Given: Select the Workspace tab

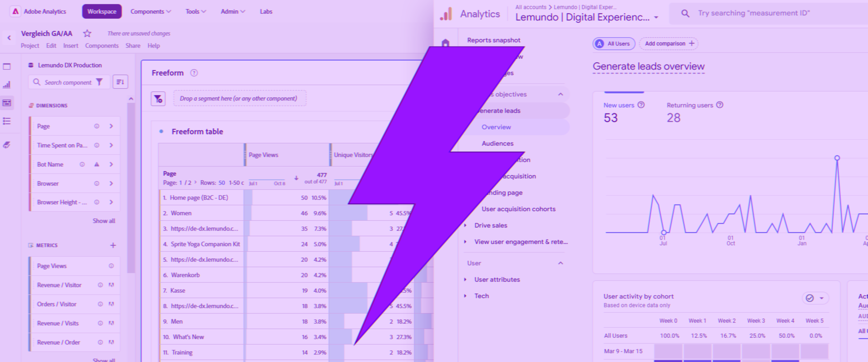Looking at the screenshot, I should pos(102,12).
